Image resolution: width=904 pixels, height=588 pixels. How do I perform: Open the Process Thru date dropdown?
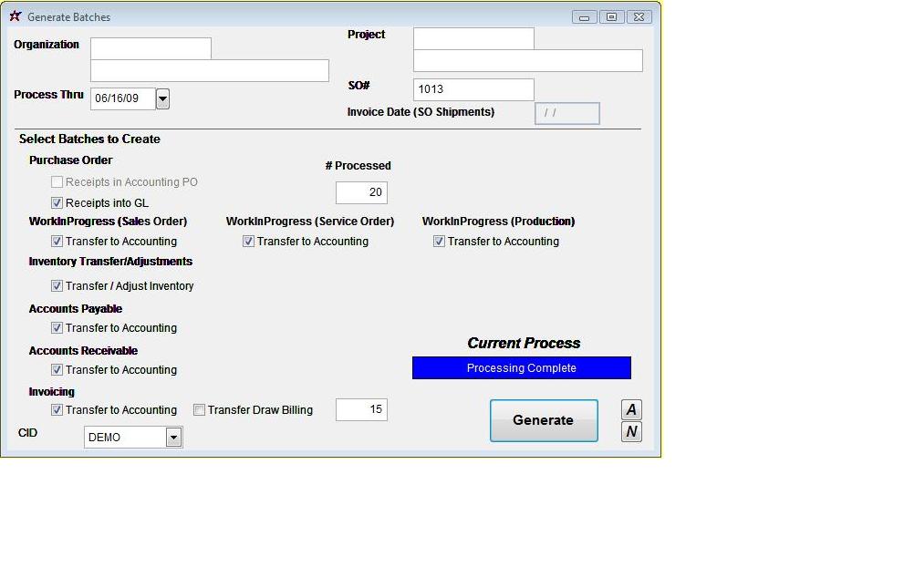[162, 98]
